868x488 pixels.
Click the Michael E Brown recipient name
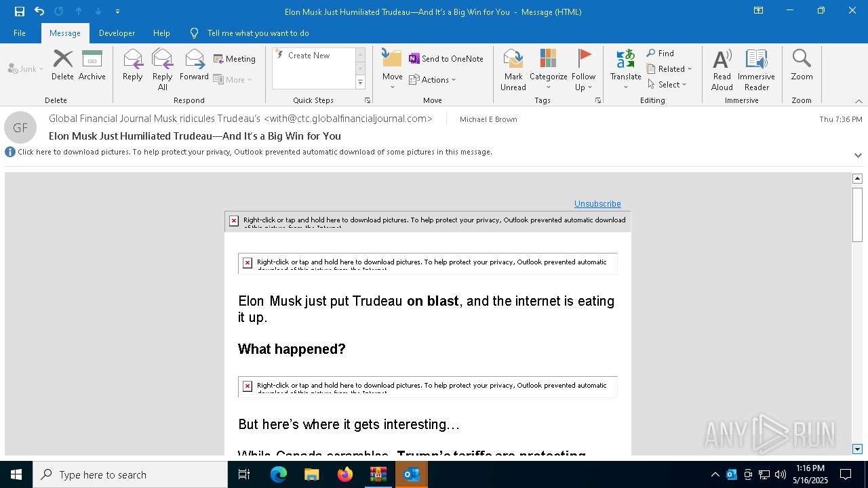point(488,119)
